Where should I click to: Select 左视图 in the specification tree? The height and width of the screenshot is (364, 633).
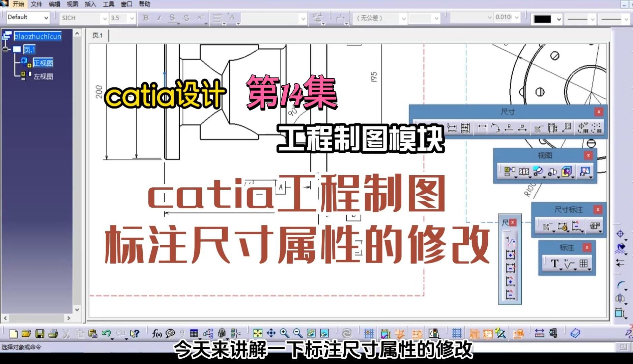click(x=43, y=77)
